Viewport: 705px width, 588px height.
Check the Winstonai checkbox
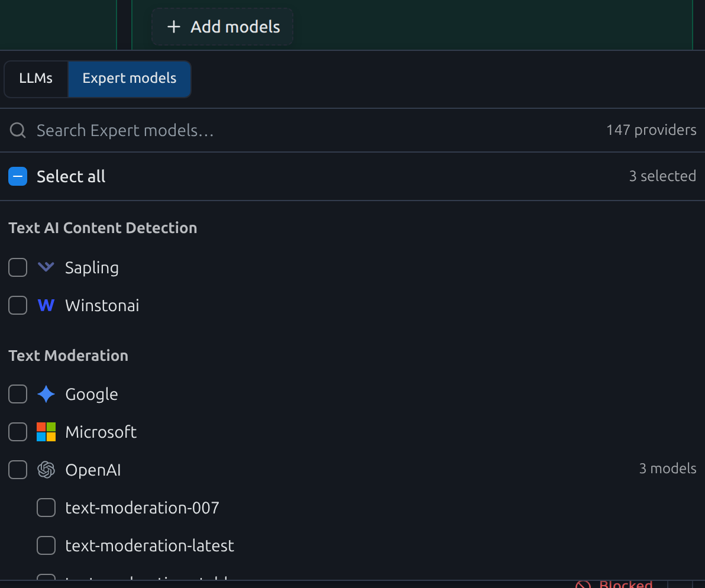(18, 305)
